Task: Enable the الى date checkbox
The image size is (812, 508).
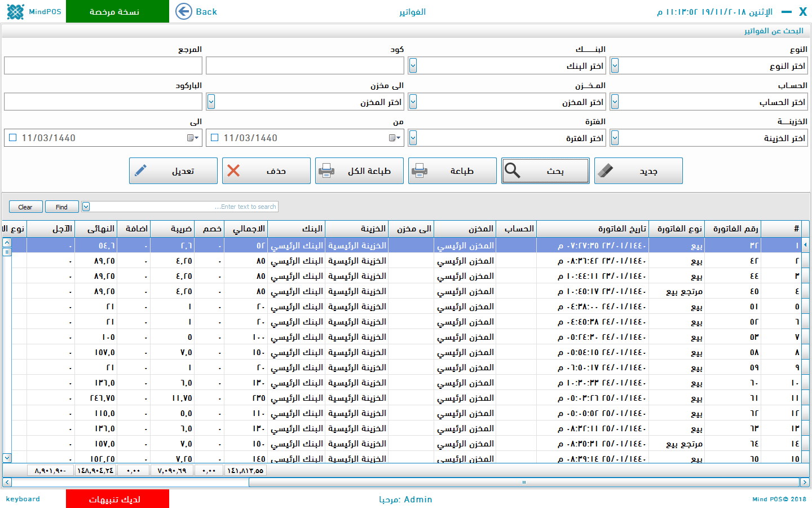Action: [x=13, y=138]
